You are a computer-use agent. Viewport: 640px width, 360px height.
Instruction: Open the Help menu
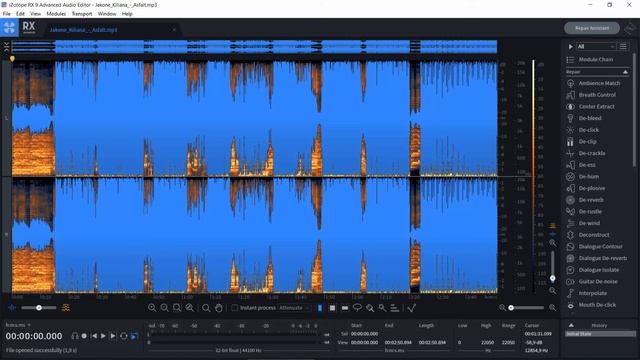(x=127, y=14)
